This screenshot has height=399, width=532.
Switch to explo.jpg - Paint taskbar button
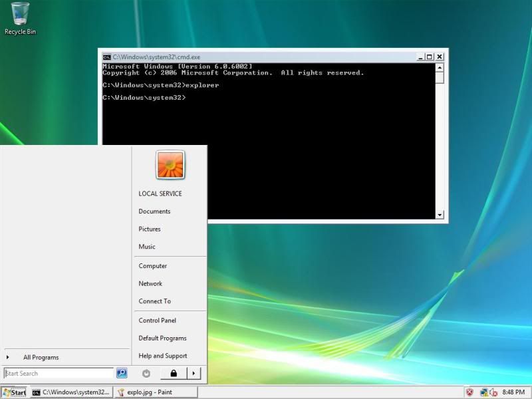[156, 392]
